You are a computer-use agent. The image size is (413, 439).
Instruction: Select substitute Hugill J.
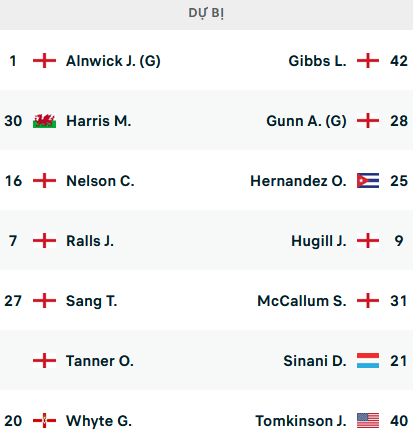(x=319, y=241)
